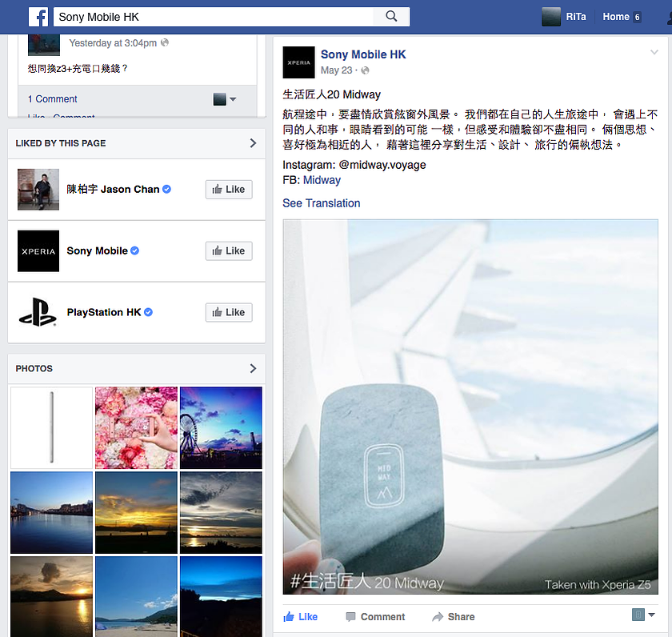
Task: Open RiTa profile picture in top bar
Action: click(x=550, y=17)
